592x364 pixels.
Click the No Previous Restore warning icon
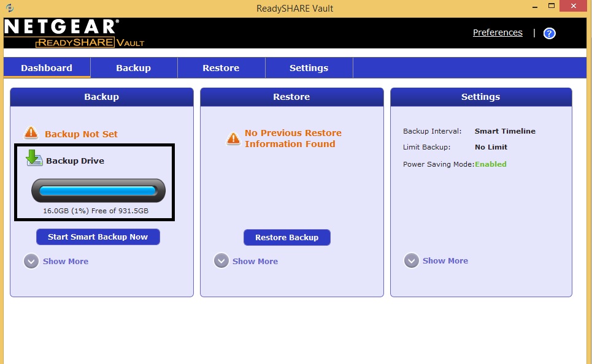coord(233,138)
